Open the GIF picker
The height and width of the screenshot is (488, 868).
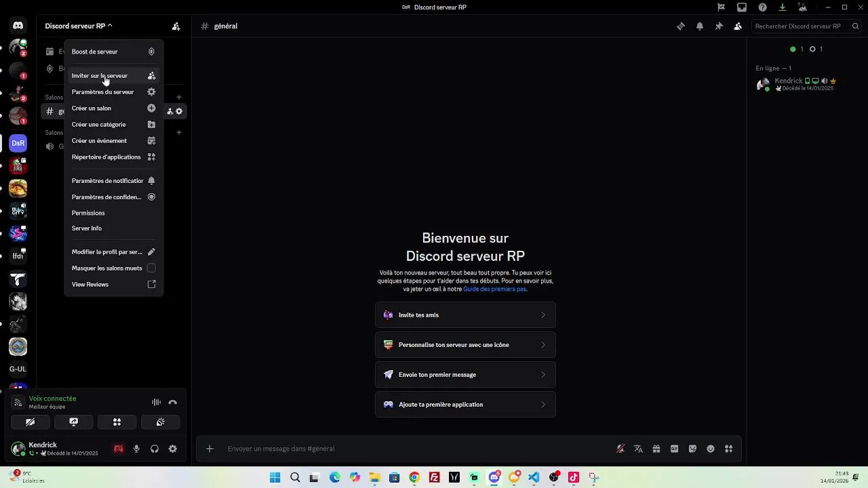point(675,449)
